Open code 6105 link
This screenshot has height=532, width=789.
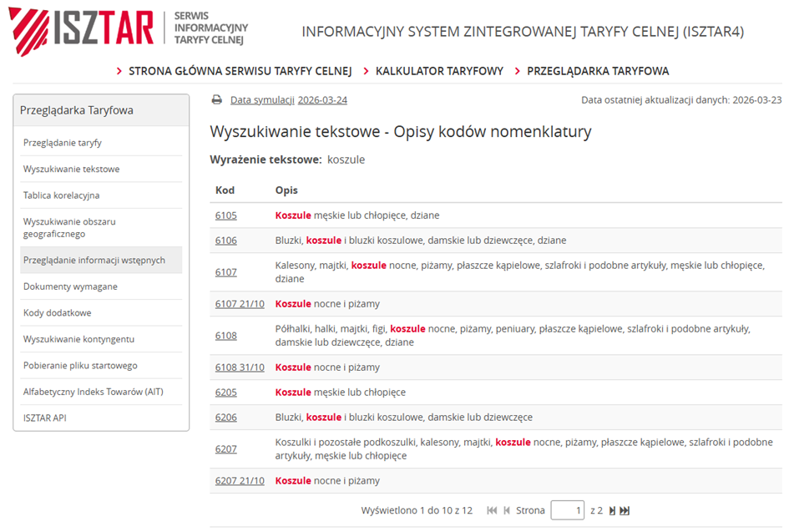[226, 215]
